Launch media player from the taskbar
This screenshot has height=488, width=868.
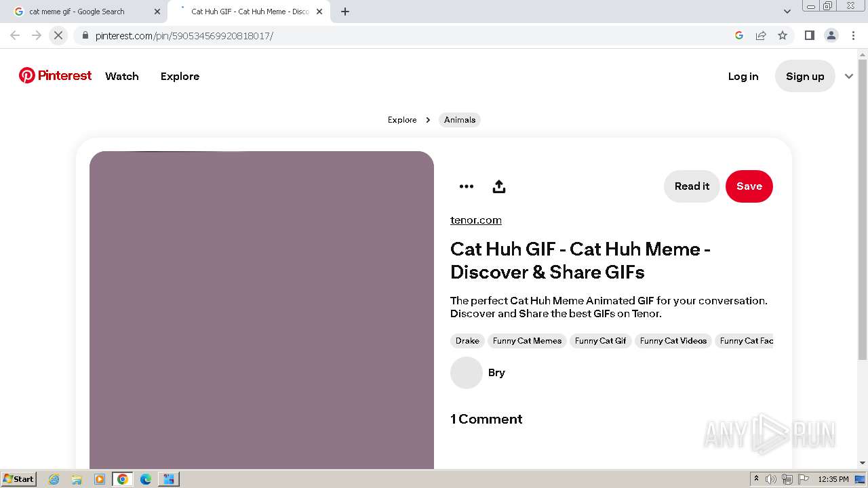[x=100, y=479]
